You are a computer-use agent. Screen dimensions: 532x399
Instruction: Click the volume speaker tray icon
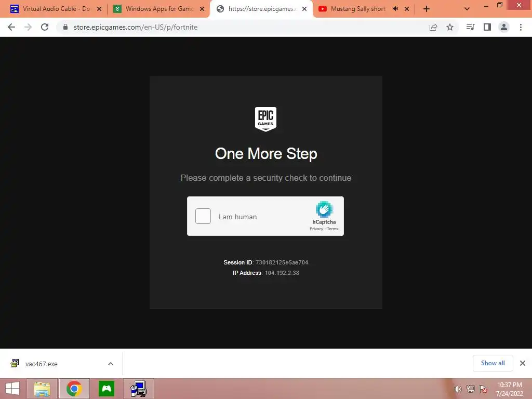457,389
